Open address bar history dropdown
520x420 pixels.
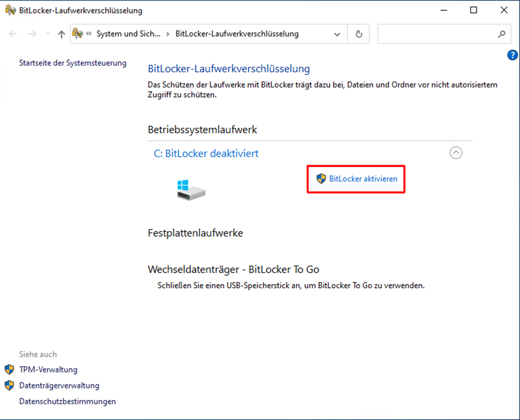pyautogui.click(x=337, y=34)
